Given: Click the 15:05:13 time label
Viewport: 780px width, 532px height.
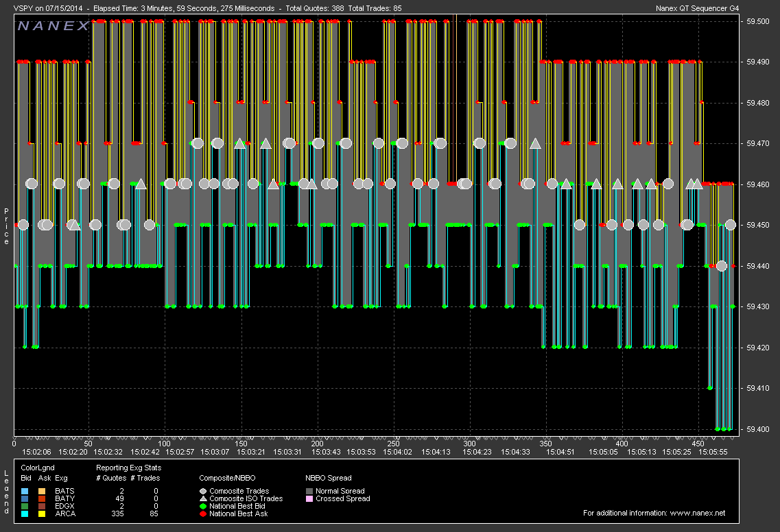Looking at the screenshot, I should click(641, 452).
